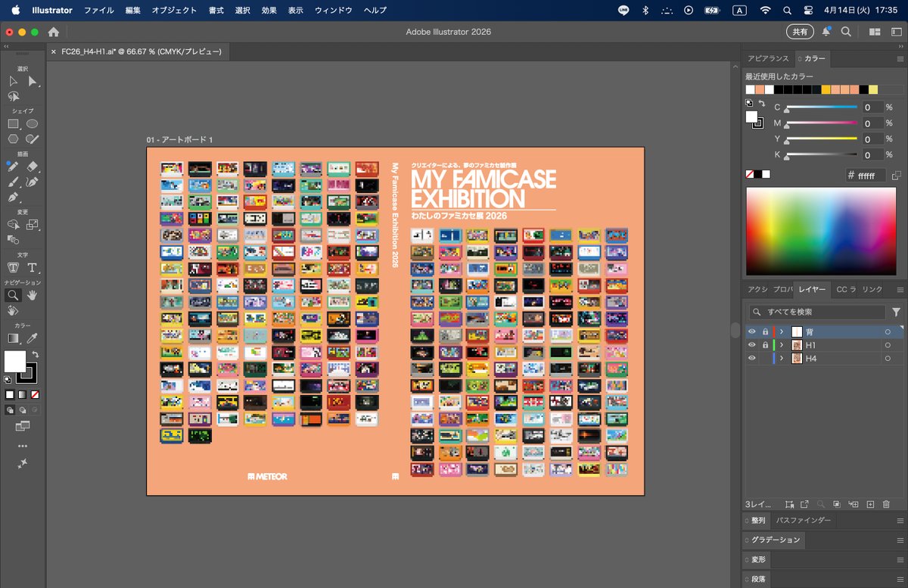908x588 pixels.
Task: Click the Magenta slider track
Action: click(822, 123)
